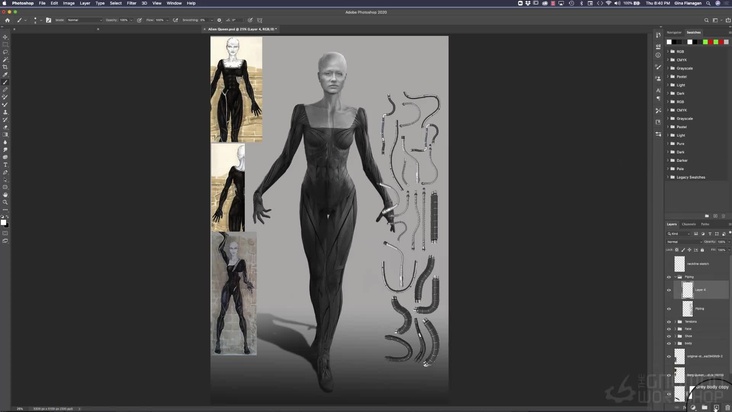Create new swatch group in Swatches panel

click(707, 216)
